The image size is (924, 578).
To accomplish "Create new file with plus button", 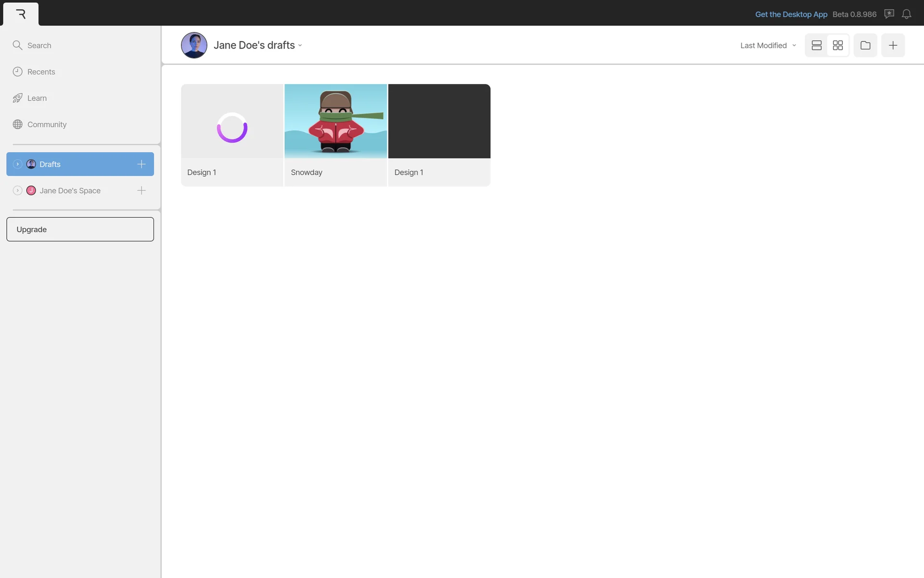I will click(893, 45).
